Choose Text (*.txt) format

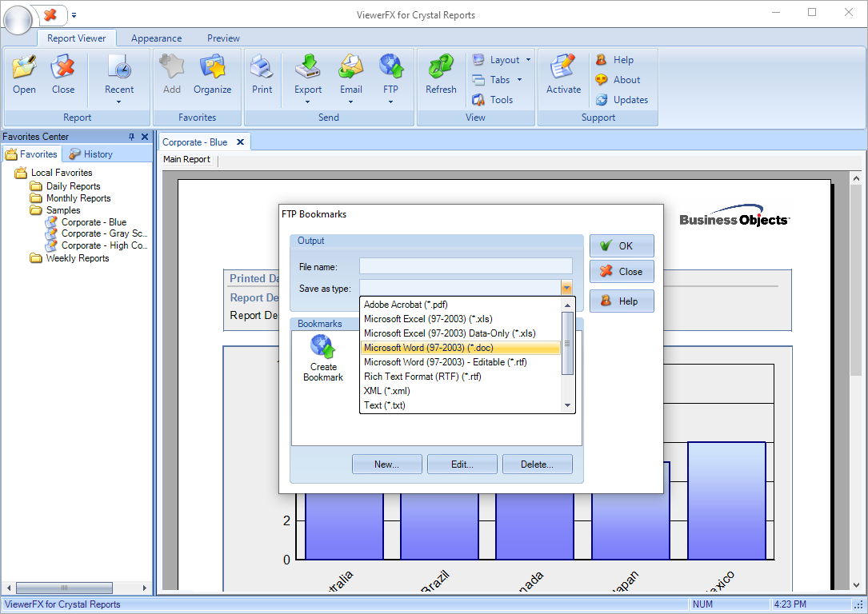[461, 405]
